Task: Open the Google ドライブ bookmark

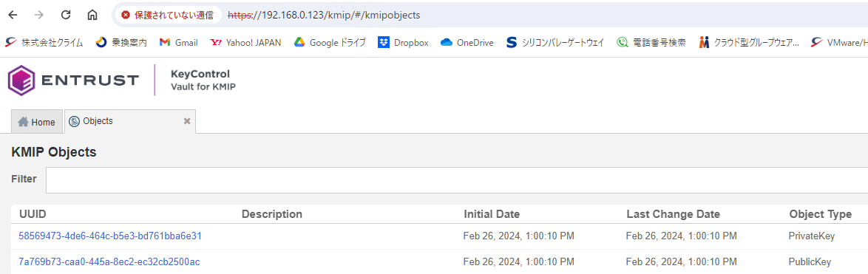Action: click(x=330, y=43)
